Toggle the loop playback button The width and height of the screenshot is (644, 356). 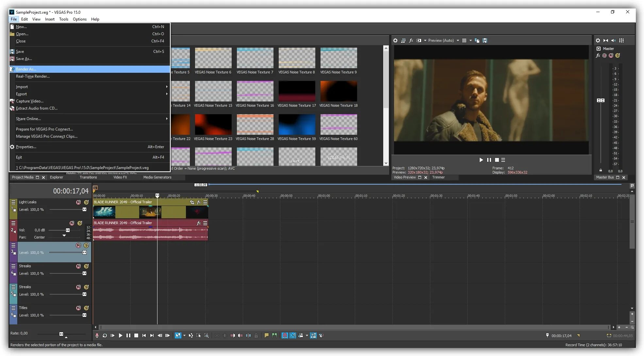[105, 335]
